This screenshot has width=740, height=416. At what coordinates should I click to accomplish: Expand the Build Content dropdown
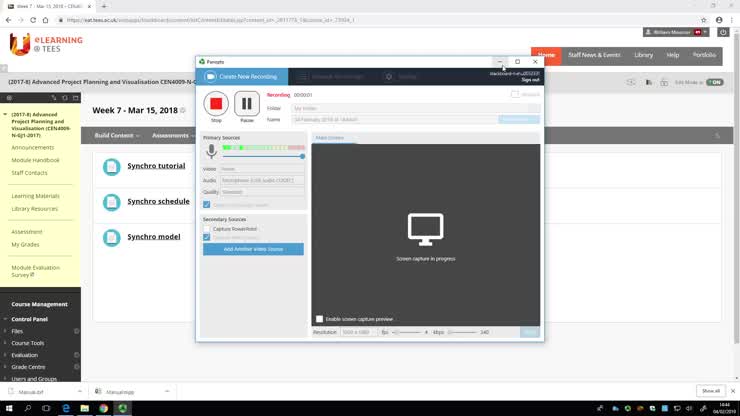116,135
